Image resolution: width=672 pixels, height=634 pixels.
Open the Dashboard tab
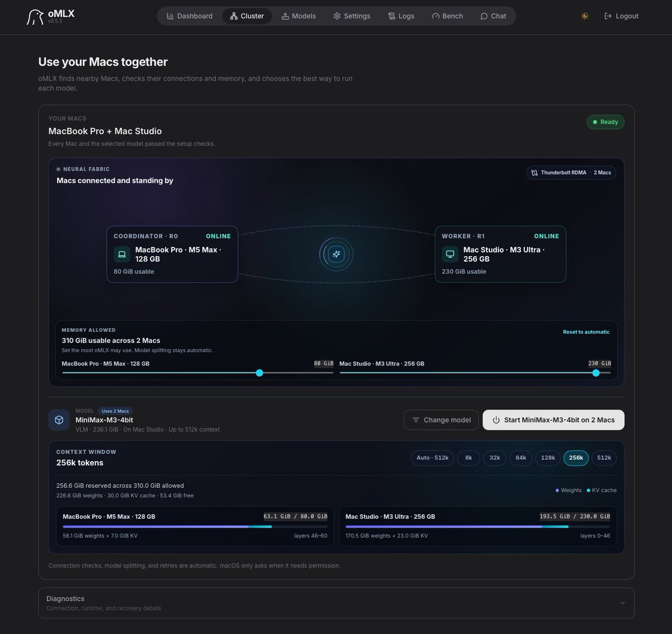190,16
